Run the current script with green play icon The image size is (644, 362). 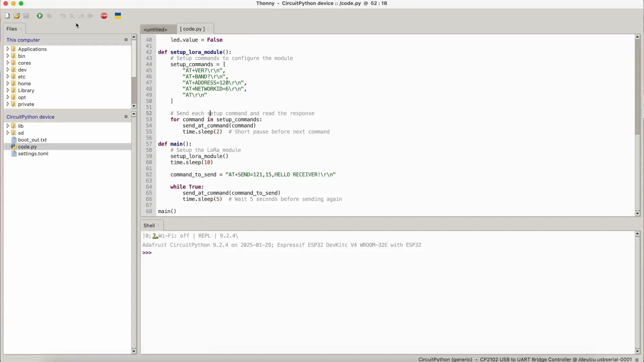coord(40,16)
